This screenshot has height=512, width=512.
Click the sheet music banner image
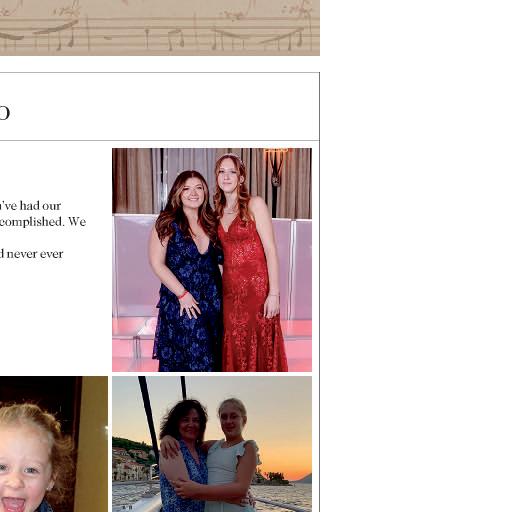[160, 28]
